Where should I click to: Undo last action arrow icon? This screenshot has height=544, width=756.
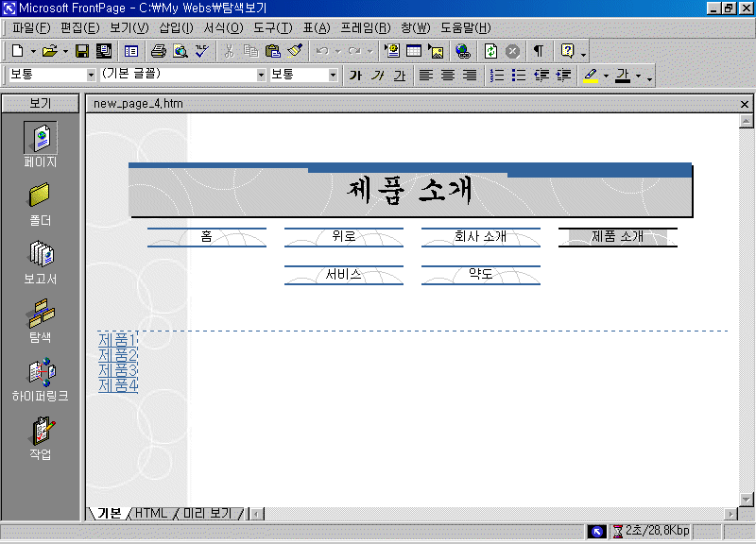click(322, 51)
